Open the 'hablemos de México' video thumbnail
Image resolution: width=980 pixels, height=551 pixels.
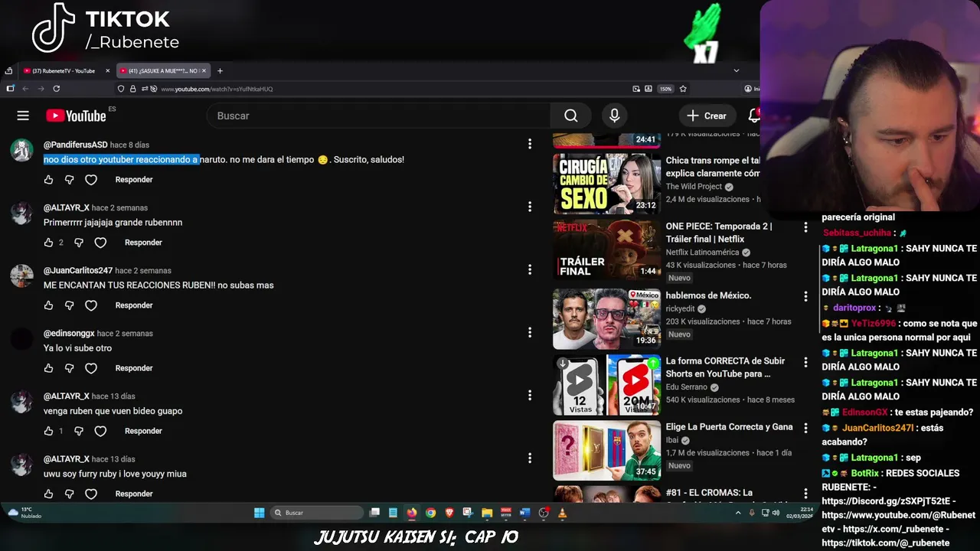click(606, 318)
